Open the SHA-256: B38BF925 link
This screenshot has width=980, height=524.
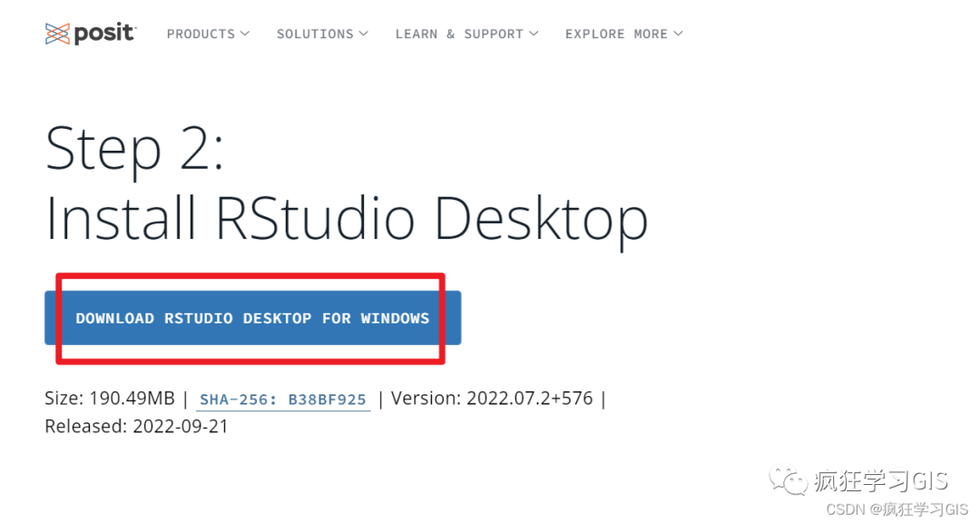coord(283,400)
